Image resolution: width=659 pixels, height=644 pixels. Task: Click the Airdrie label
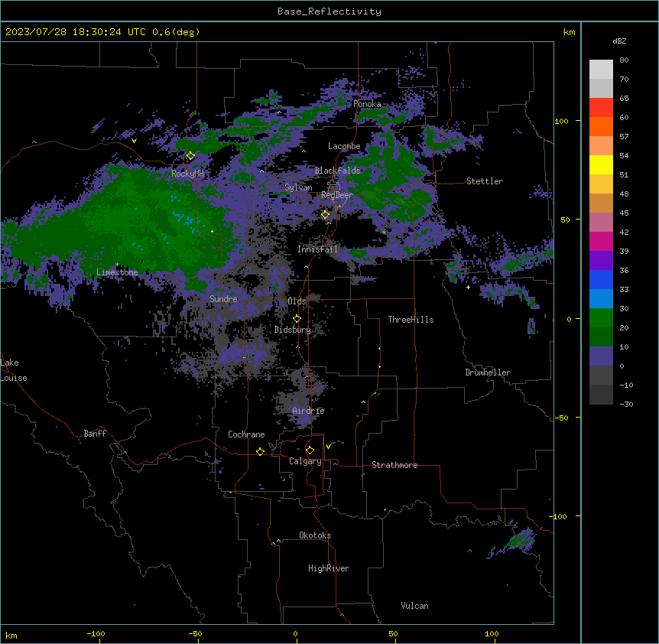pyautogui.click(x=309, y=411)
